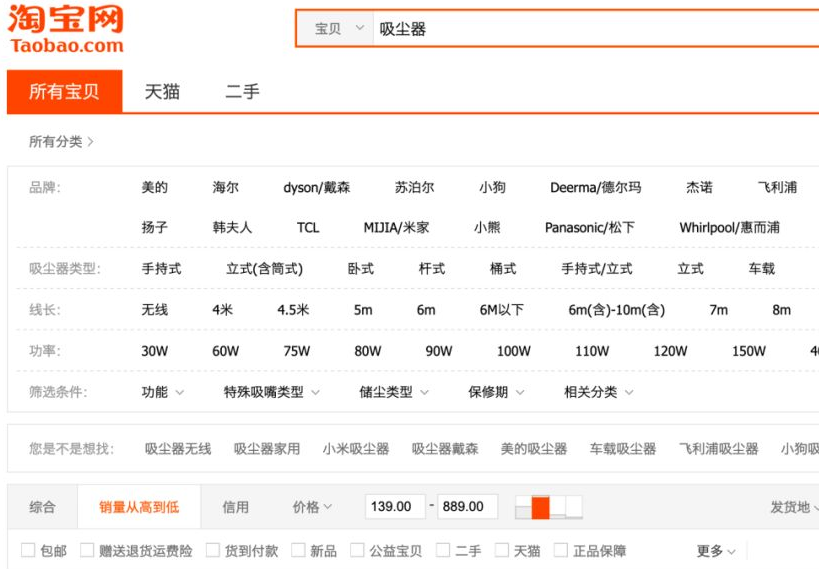
Task: Select brand 杰诺
Action: click(x=699, y=187)
